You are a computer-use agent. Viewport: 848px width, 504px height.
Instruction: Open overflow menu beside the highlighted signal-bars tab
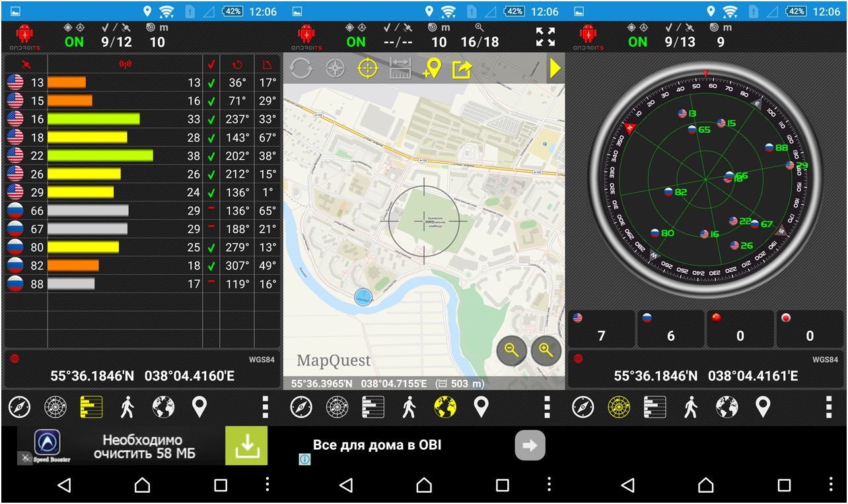tap(265, 408)
